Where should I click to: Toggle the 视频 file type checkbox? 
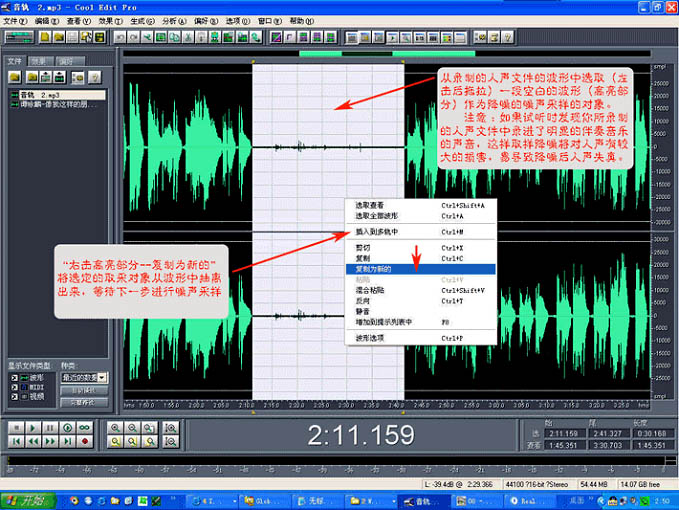(13, 396)
